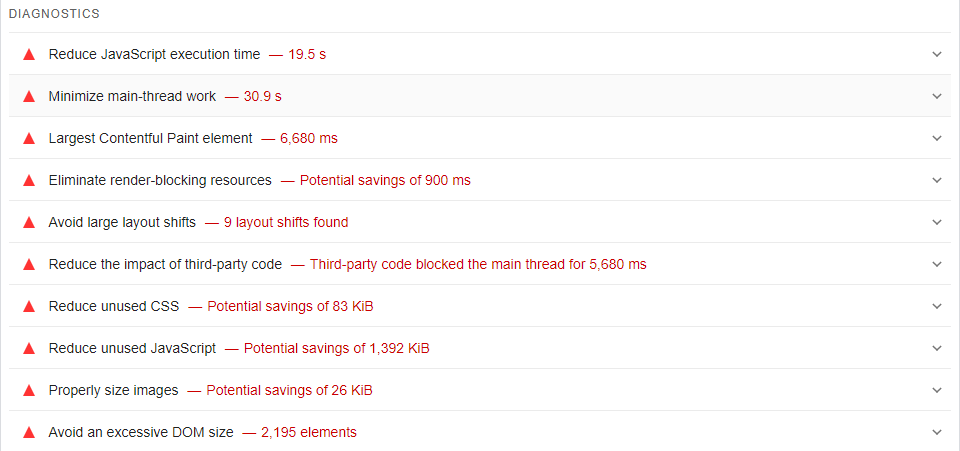Click the Properly size images warning triangle
The image size is (960, 451).
coord(29,390)
